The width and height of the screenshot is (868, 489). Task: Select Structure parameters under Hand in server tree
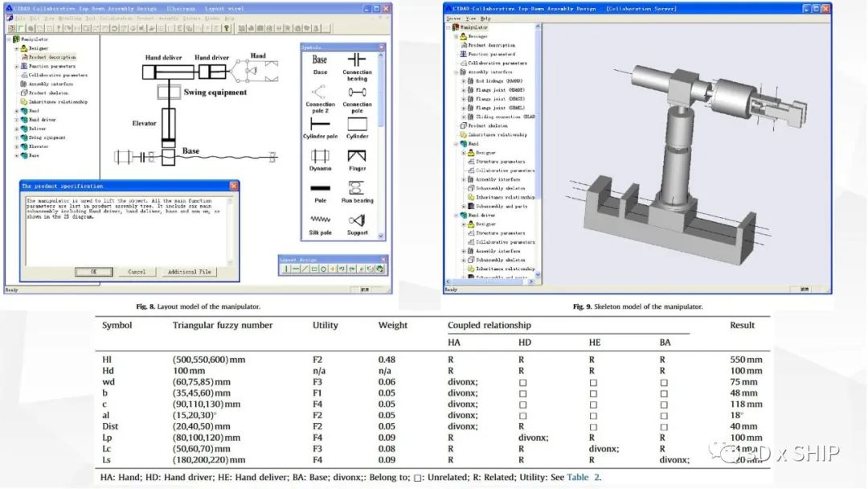click(x=501, y=162)
